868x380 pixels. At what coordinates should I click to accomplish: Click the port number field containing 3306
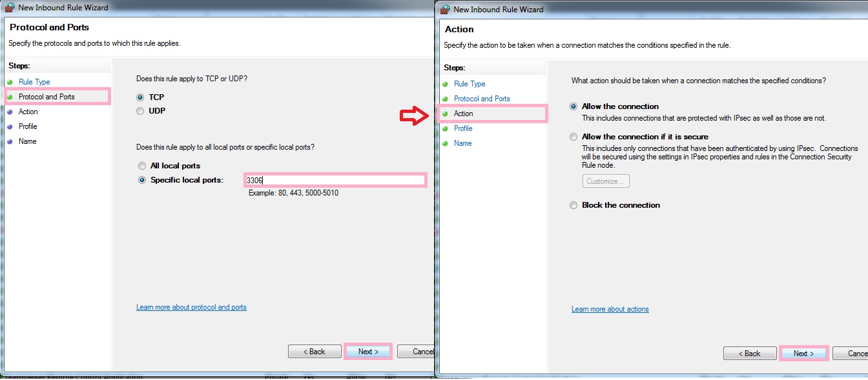point(335,180)
